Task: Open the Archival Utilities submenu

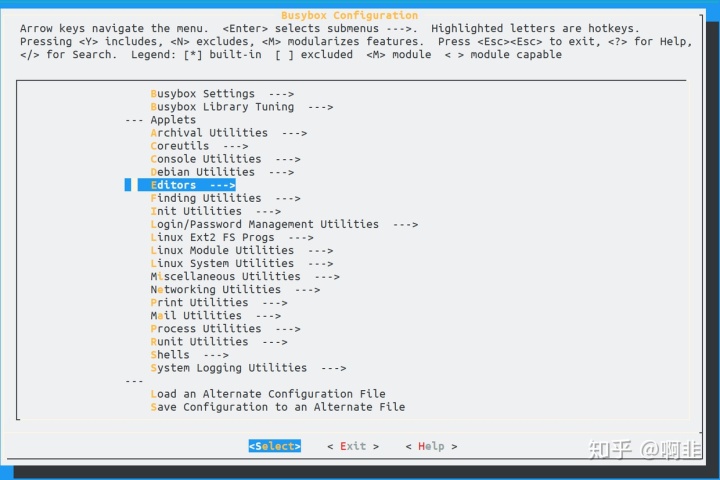Action: click(229, 133)
